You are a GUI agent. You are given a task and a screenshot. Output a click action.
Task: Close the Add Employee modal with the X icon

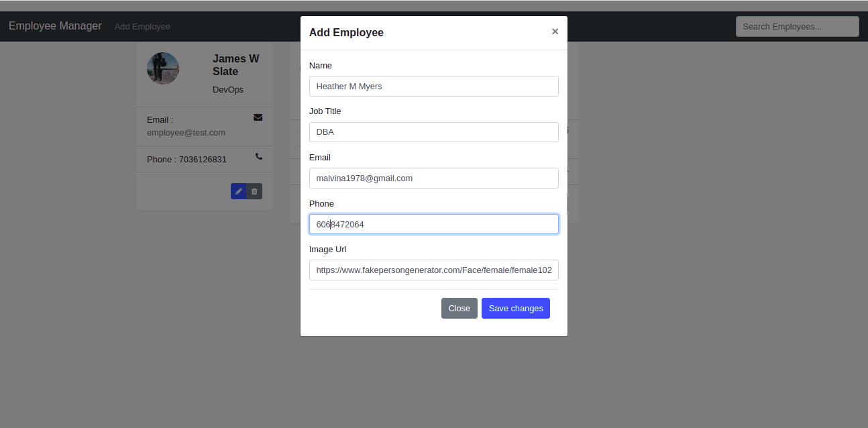[555, 32]
